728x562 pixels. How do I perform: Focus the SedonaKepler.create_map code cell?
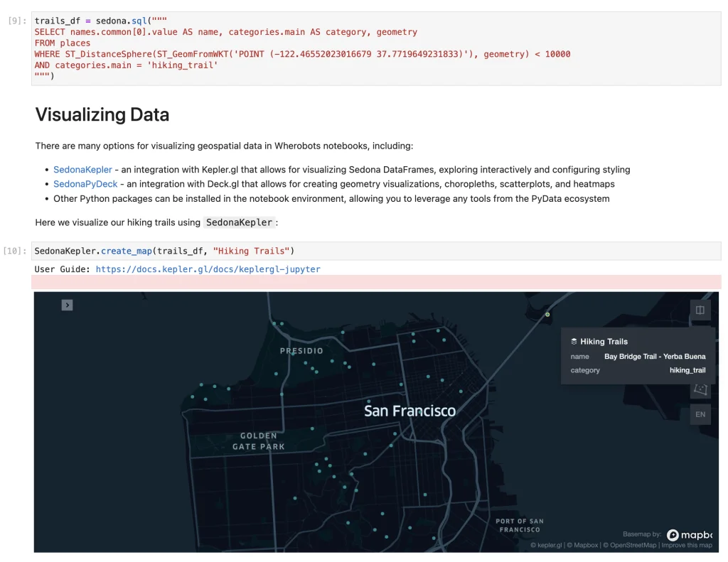(376, 251)
